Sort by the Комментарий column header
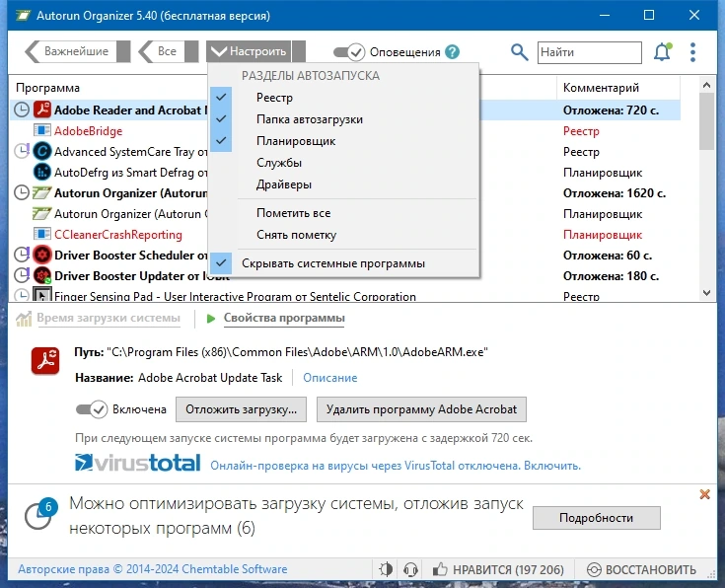 point(618,88)
